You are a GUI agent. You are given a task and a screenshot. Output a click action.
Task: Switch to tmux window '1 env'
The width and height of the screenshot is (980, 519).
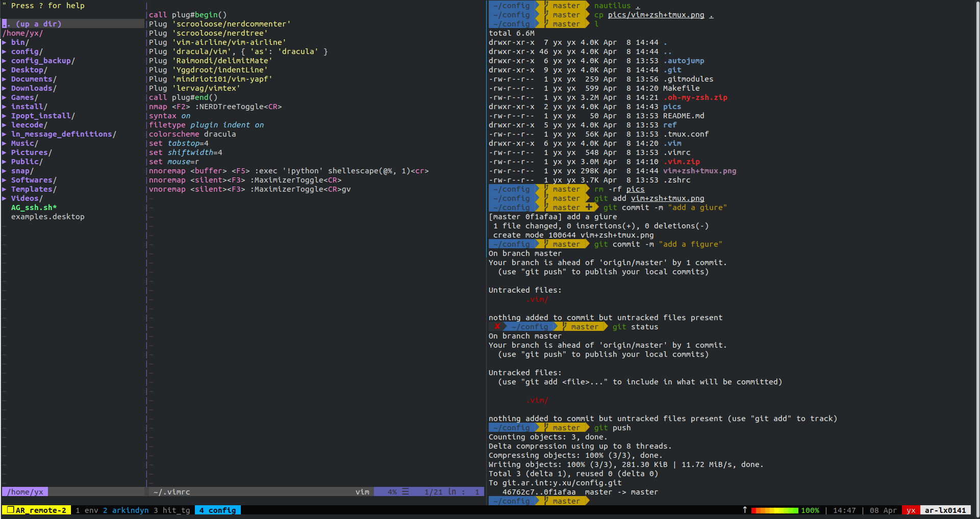87,510
